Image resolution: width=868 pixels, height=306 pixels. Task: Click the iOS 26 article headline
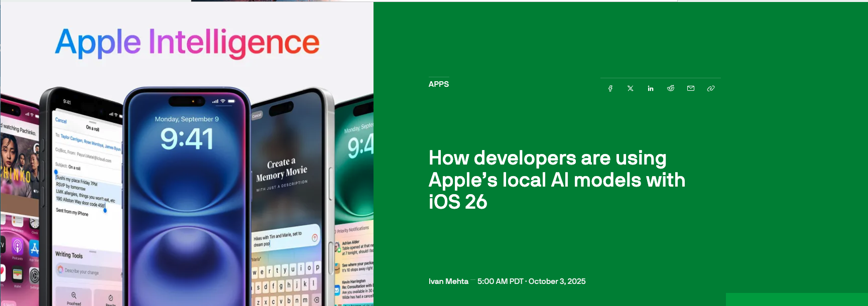coord(556,180)
